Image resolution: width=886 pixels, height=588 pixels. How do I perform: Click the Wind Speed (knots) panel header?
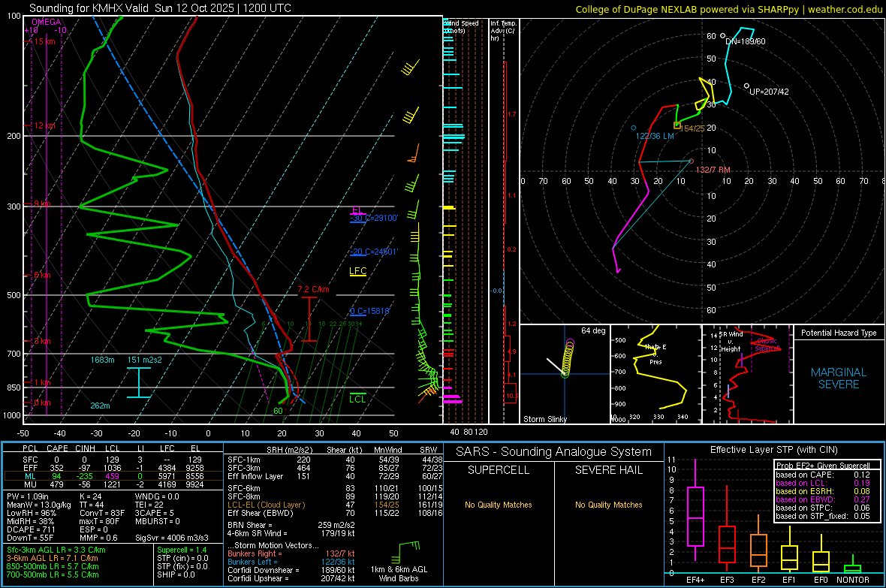tap(461, 26)
